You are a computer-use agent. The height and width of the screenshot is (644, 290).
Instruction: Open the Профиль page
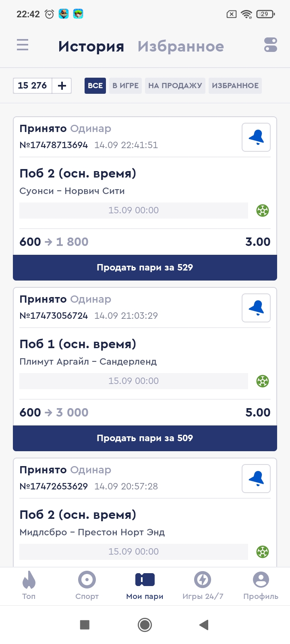[261, 586]
